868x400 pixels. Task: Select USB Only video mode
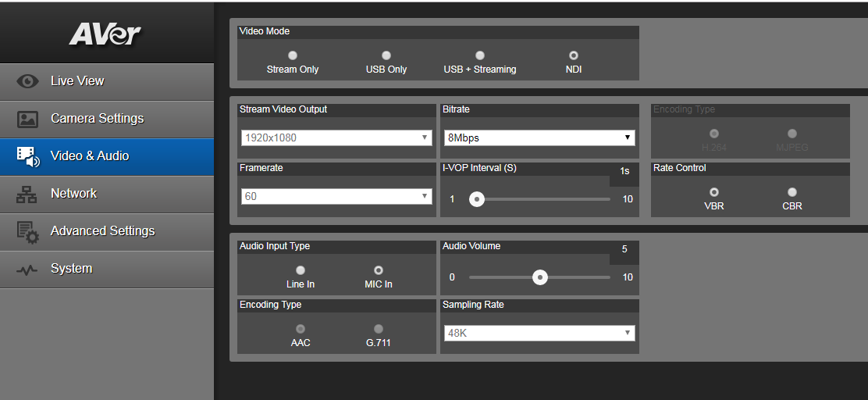[386, 55]
